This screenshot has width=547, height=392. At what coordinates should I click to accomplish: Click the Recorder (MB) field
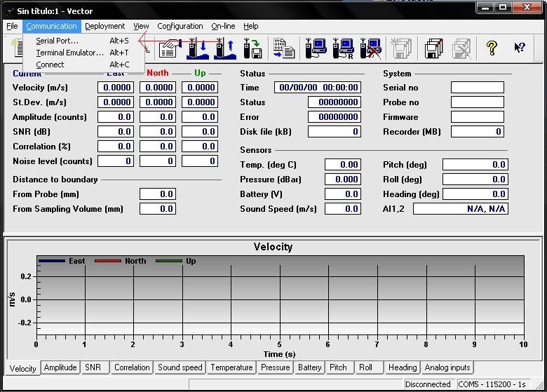[x=478, y=131]
